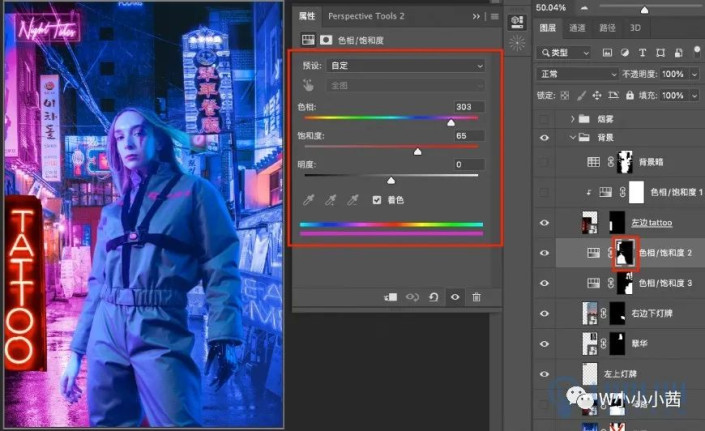This screenshot has width=705, height=431.
Task: Clip adjustment to layer below icon
Action: [x=390, y=297]
